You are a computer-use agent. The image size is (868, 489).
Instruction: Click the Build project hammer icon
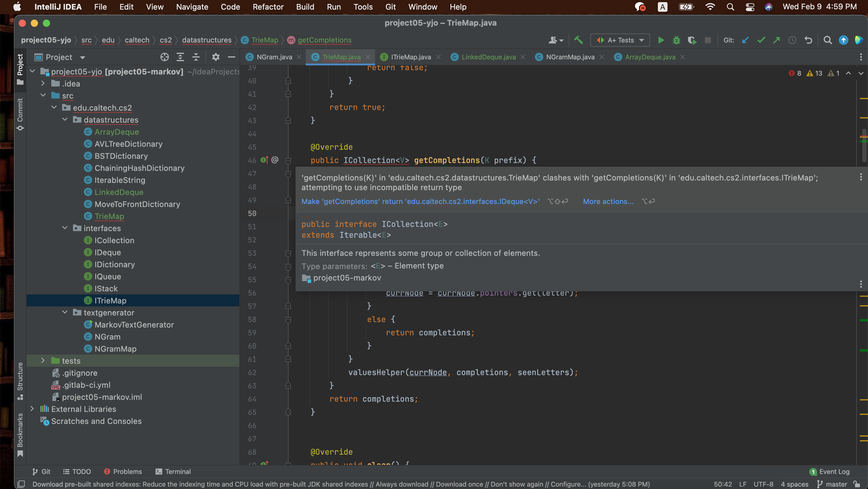click(578, 40)
